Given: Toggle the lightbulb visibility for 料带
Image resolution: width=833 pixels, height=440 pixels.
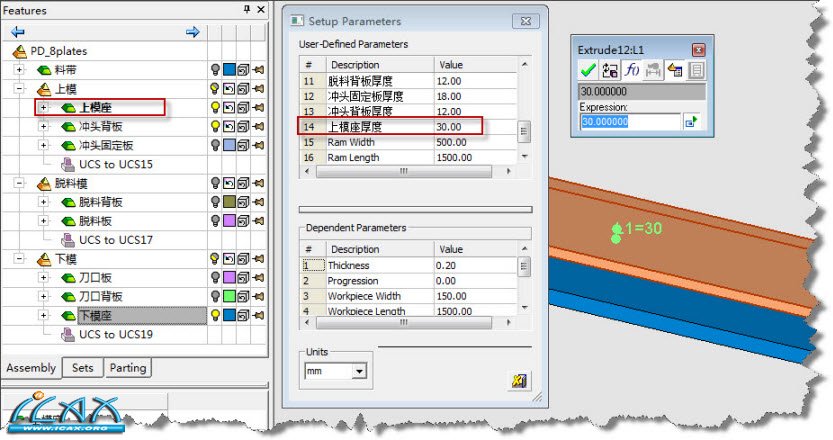Looking at the screenshot, I should coord(215,70).
